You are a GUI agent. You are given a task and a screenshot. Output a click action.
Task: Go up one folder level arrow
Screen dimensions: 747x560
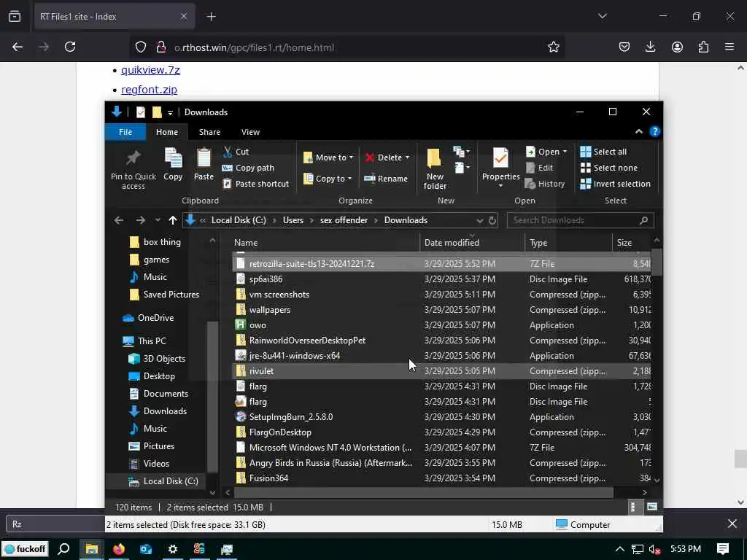click(172, 220)
